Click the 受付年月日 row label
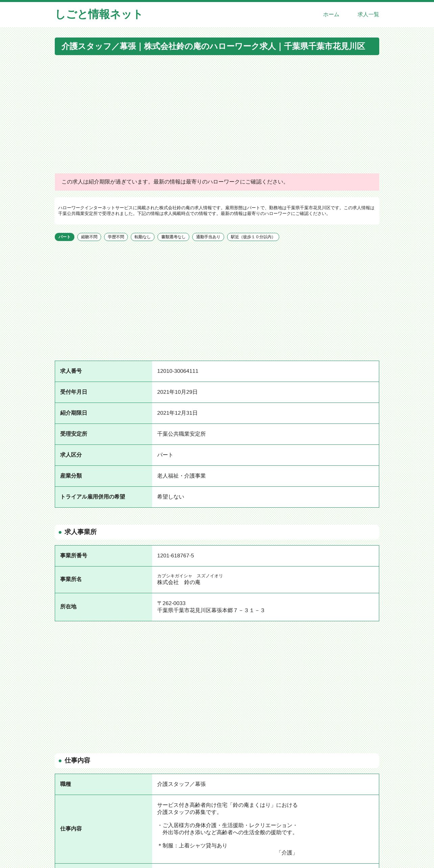This screenshot has height=868, width=434. [74, 392]
